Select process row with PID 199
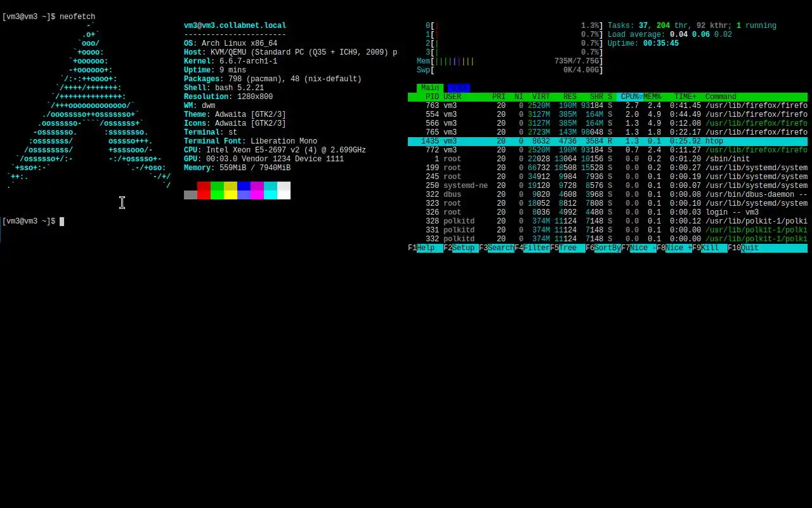The height and width of the screenshot is (508, 812). tap(608, 168)
